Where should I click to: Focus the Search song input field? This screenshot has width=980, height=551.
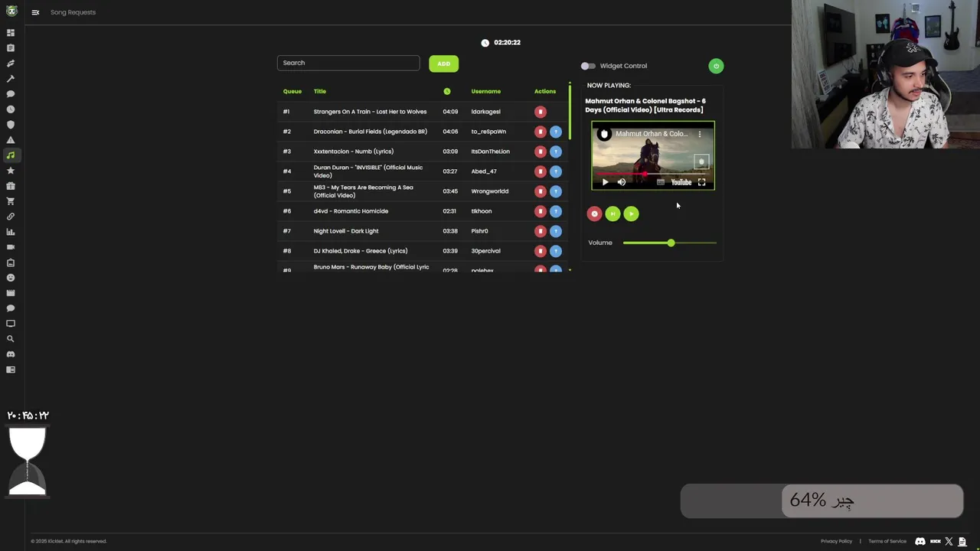pyautogui.click(x=348, y=63)
